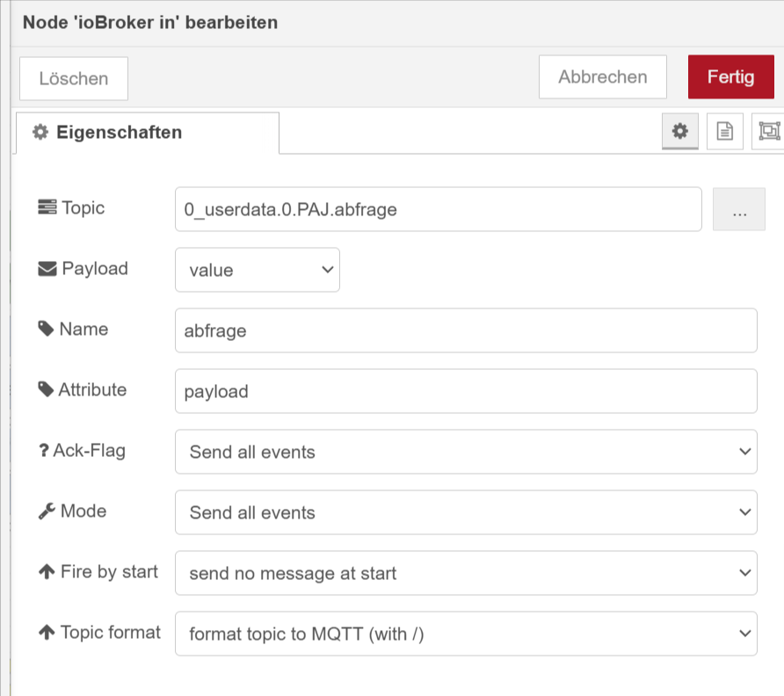Focus the Name field containing abfrage

(465, 330)
